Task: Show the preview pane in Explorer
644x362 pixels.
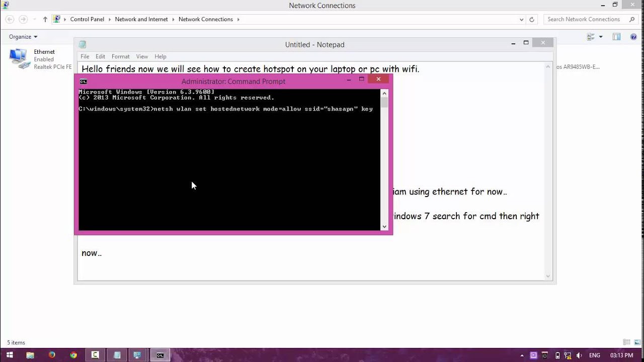Action: 616,37
